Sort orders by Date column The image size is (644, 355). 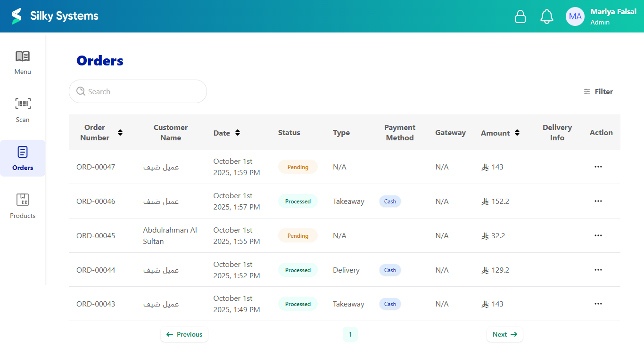click(x=238, y=133)
